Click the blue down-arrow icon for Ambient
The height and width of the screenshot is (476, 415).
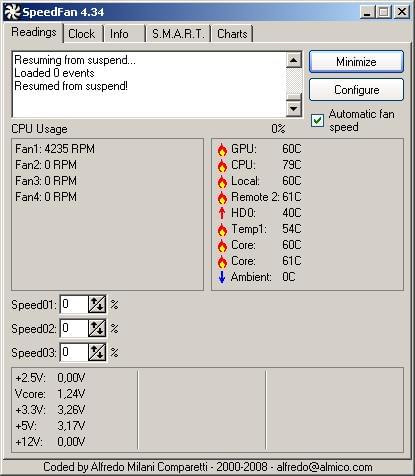(222, 277)
